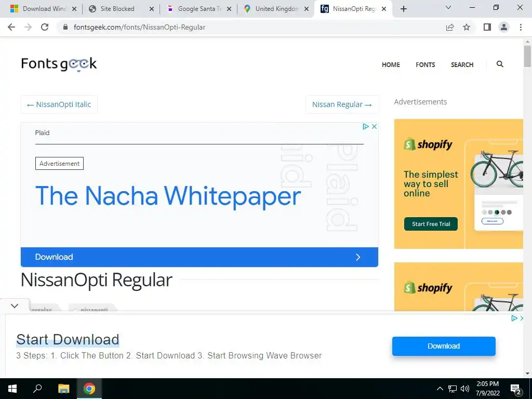Close the Google Santa tab

229,9
